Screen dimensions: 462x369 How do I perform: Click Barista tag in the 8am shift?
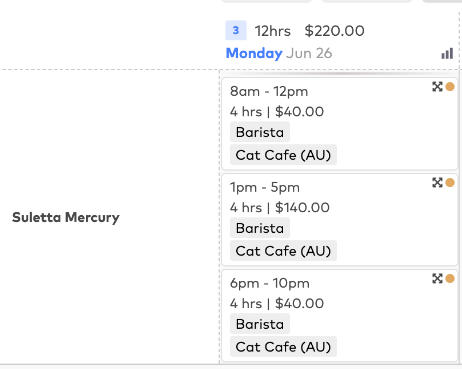point(260,132)
